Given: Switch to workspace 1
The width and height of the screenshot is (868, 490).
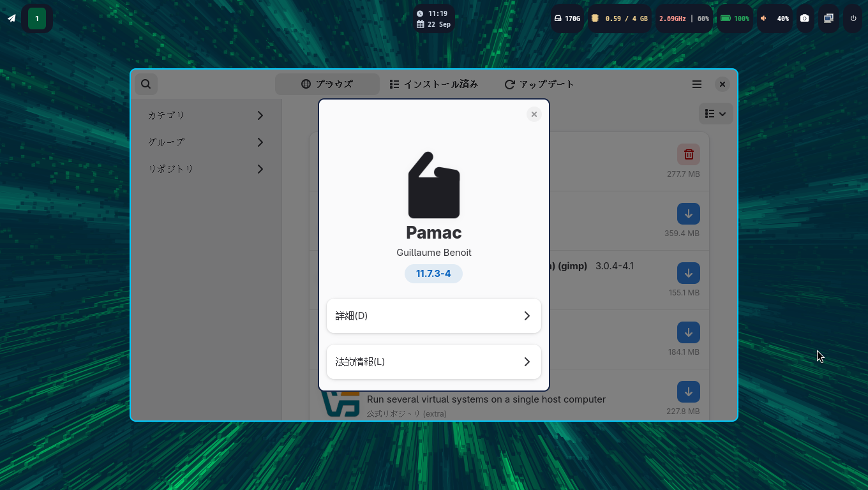Looking at the screenshot, I should point(37,19).
